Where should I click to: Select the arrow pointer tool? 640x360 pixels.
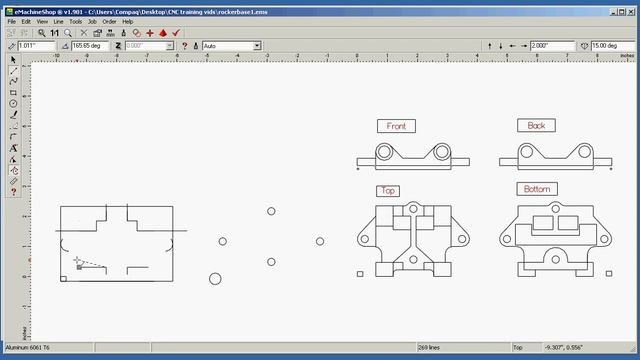pyautogui.click(x=13, y=60)
